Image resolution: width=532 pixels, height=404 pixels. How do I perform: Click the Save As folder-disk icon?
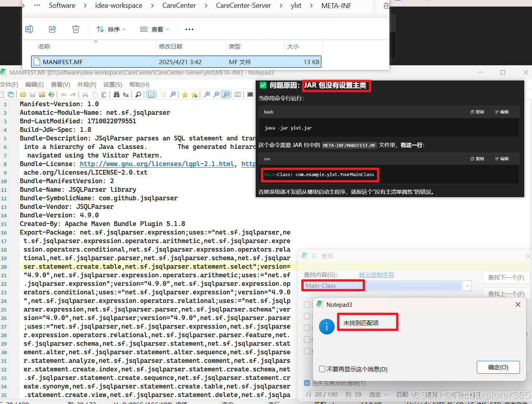(x=42, y=94)
